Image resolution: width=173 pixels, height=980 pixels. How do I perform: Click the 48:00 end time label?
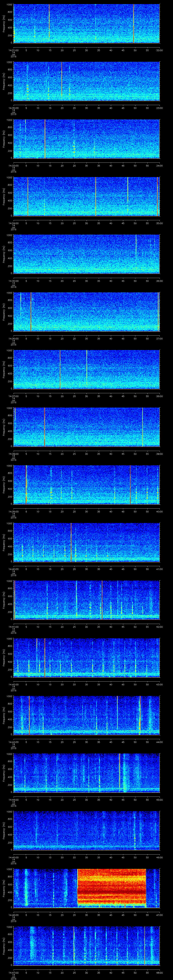click(x=159, y=972)
